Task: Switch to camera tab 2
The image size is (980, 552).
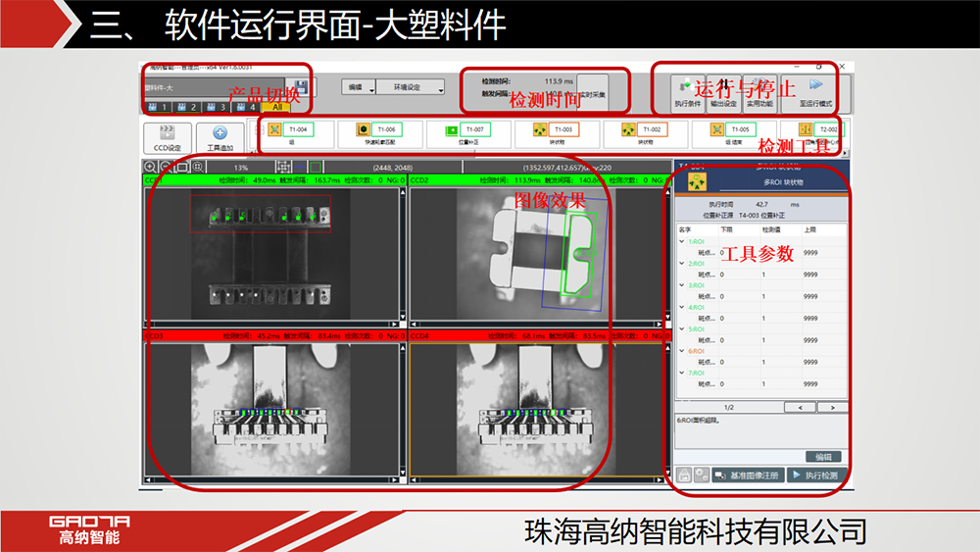Action: tap(187, 107)
